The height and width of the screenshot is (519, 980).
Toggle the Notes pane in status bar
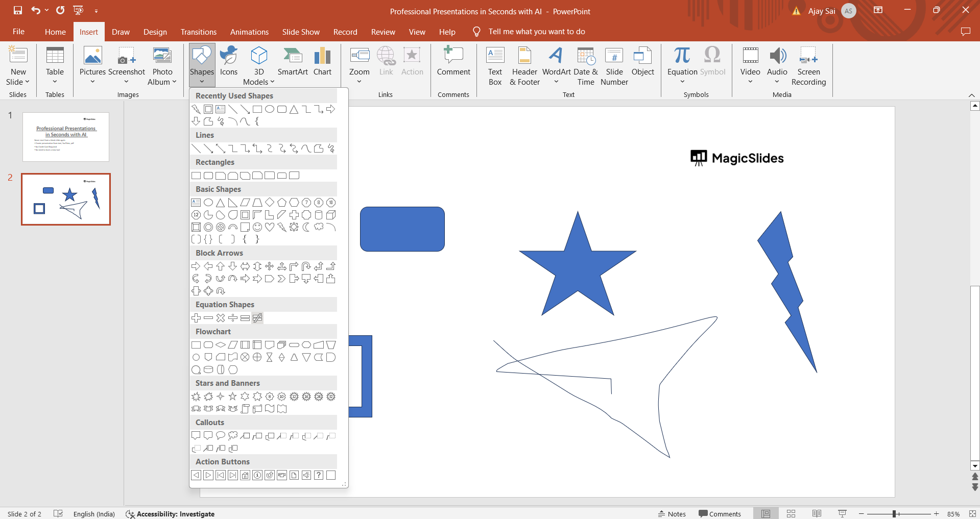coord(672,514)
